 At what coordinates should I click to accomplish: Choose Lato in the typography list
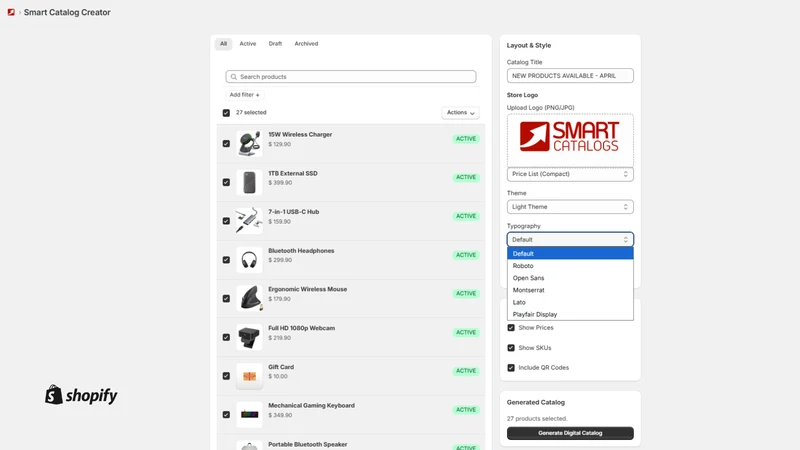click(570, 303)
